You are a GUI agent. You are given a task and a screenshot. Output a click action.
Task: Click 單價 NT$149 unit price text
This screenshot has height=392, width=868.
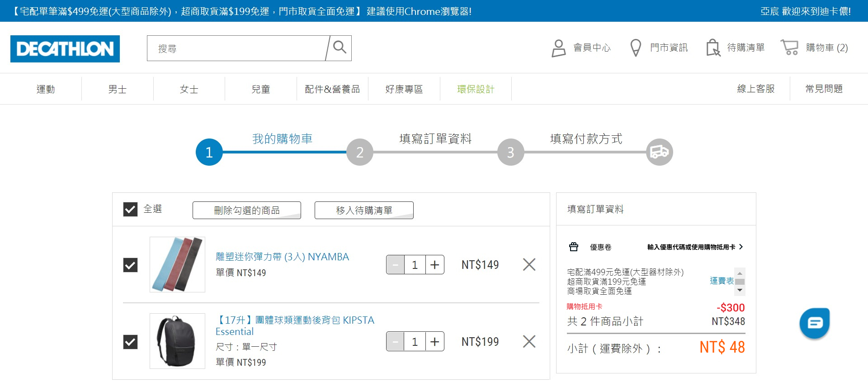tap(241, 272)
